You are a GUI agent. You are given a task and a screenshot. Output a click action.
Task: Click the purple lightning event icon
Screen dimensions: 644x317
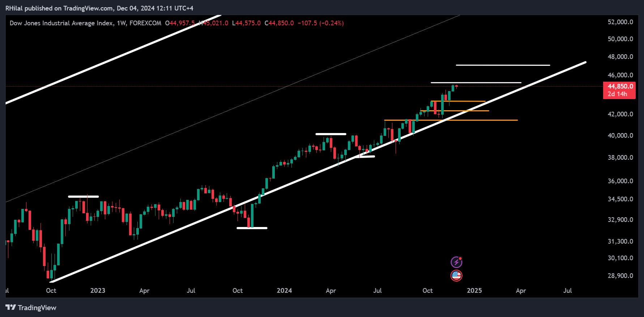pos(456,262)
